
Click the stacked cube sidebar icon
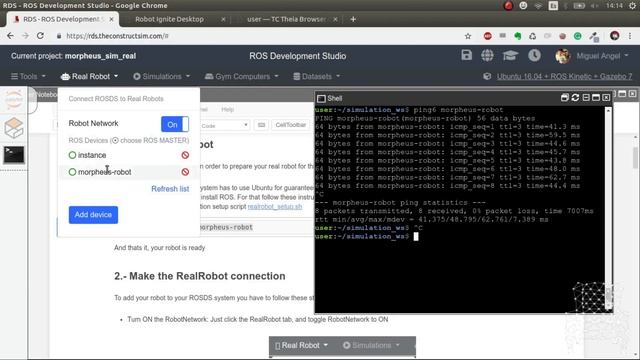14,127
